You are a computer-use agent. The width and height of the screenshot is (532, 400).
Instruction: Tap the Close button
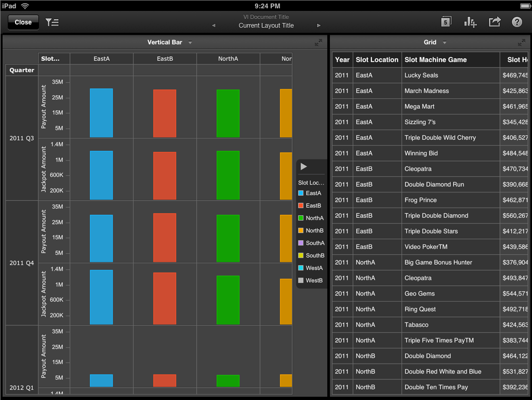pyautogui.click(x=23, y=22)
